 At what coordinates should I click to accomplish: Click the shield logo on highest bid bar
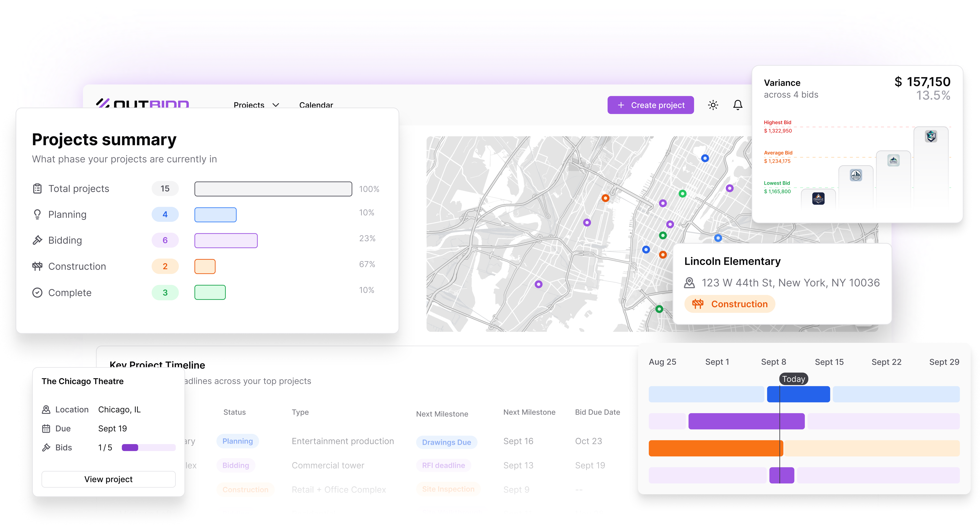pos(931,136)
